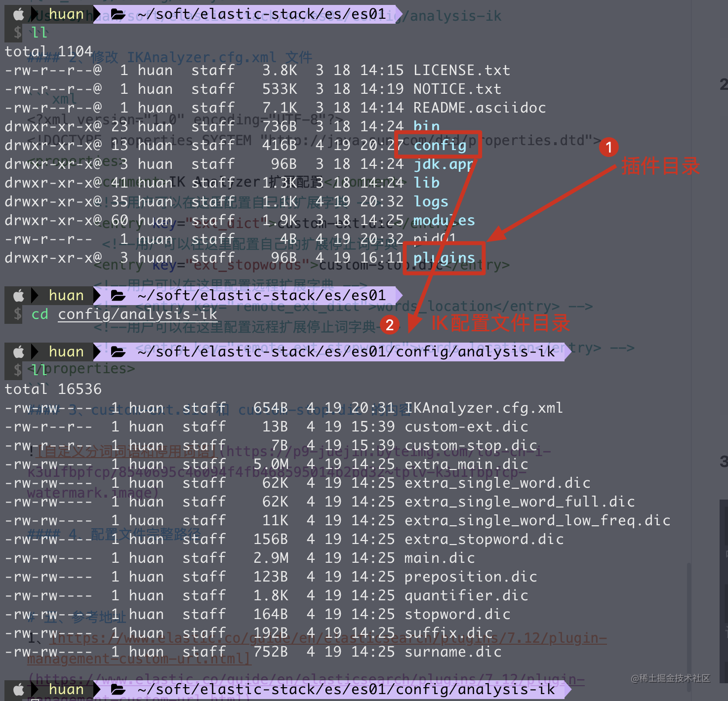Click the logs directory name
Viewport: 728px width, 701px height.
click(x=431, y=201)
